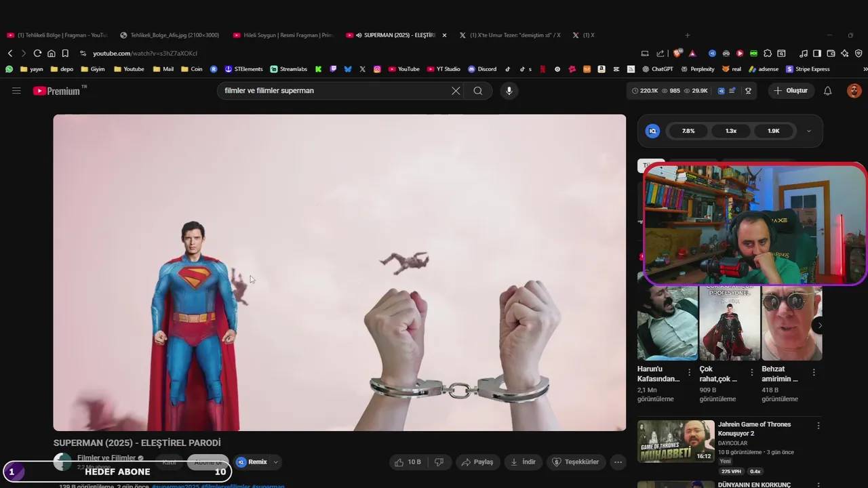
Task: Open Netflix bookmark icon
Action: (x=542, y=69)
